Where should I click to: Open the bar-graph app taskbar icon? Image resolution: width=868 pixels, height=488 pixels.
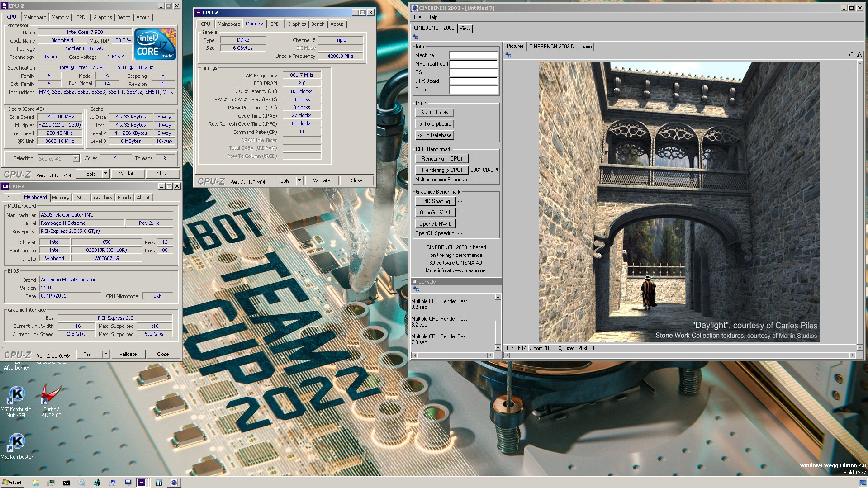click(x=159, y=483)
